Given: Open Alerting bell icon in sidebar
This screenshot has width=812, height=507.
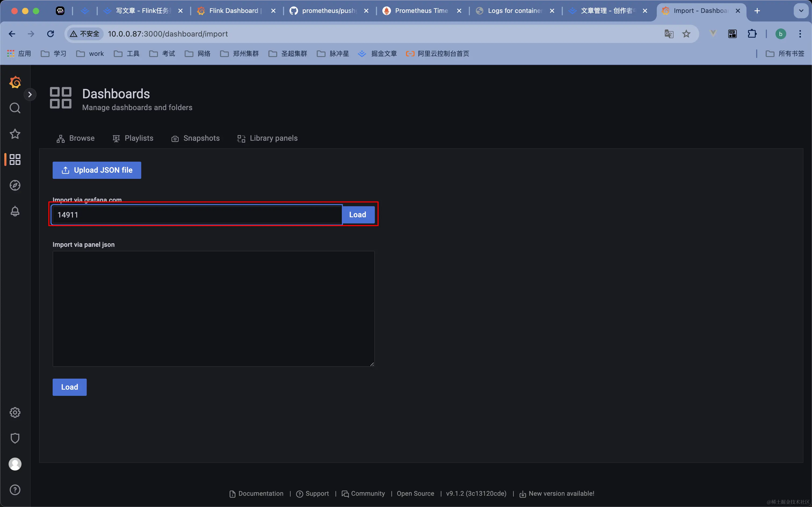Looking at the screenshot, I should 15,211.
